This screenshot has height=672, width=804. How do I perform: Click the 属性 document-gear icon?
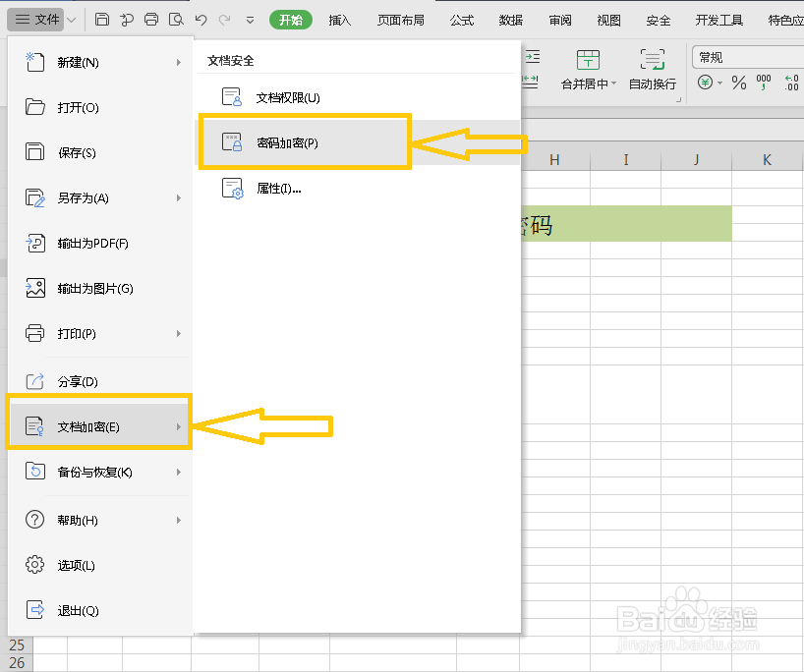(x=232, y=188)
